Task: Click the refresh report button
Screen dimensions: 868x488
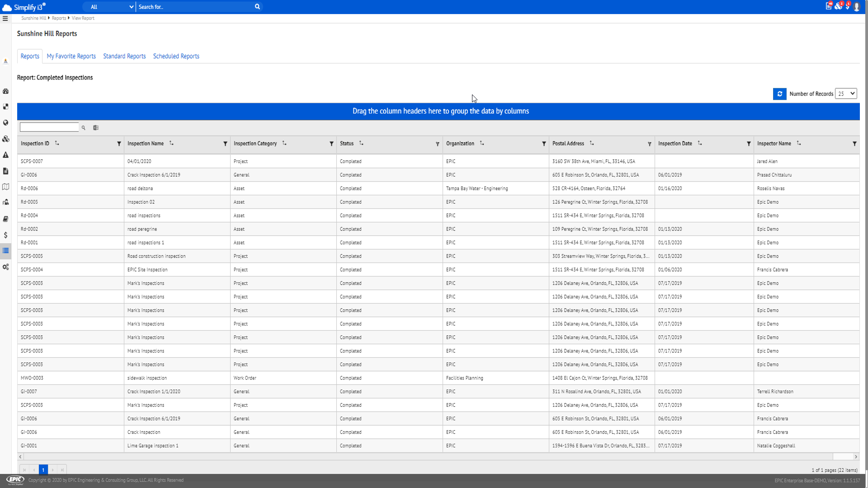Action: pyautogui.click(x=779, y=94)
